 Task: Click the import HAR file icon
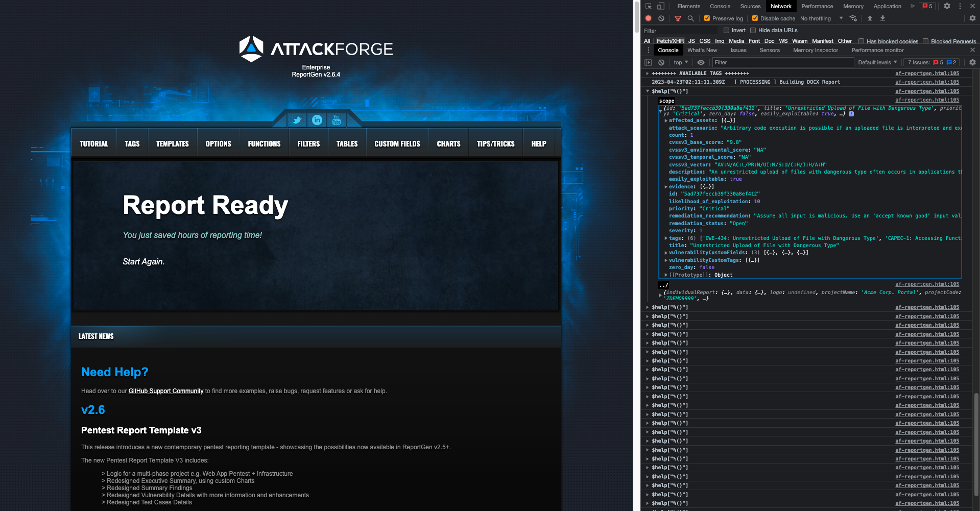point(870,18)
